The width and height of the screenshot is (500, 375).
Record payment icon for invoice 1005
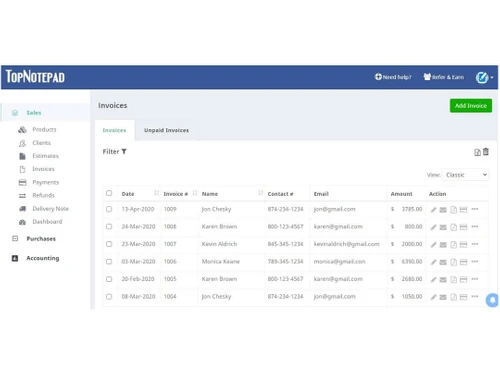[463, 280]
